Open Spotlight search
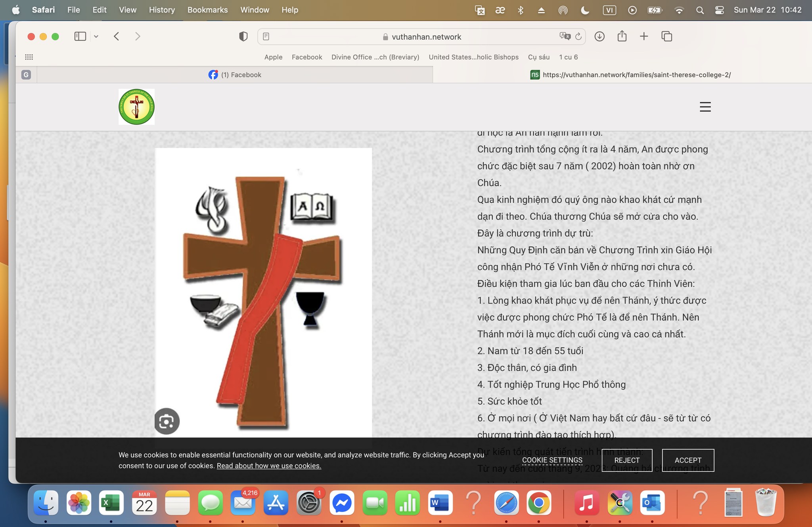Screen dimensions: 812x527 click(700, 10)
